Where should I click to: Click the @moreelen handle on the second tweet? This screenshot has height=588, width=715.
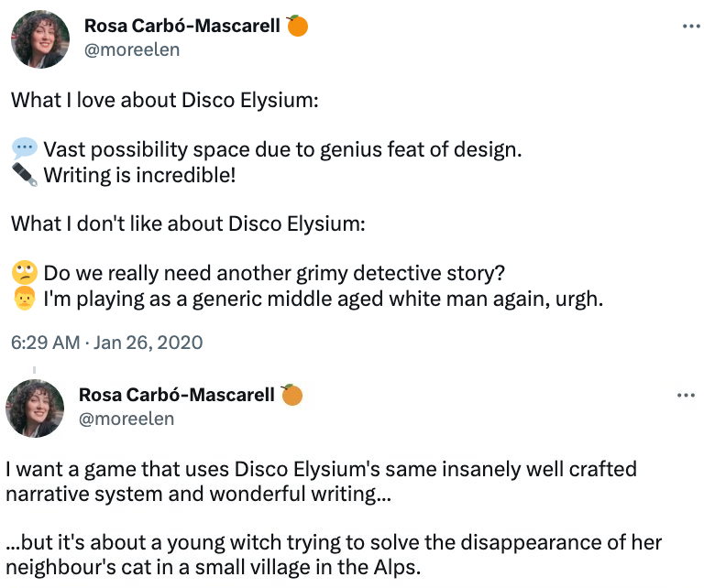click(126, 419)
